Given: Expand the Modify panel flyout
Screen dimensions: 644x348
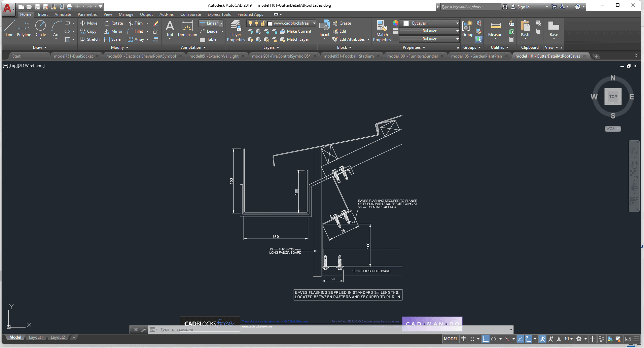Looking at the screenshot, I should (x=120, y=47).
